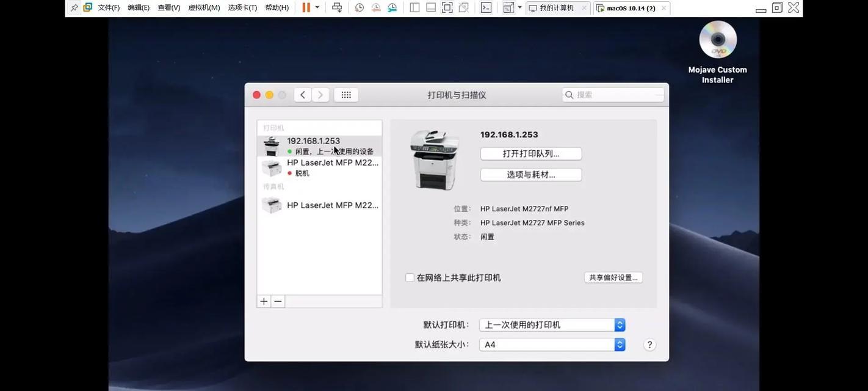
Task: Remove printer with the minus button
Action: 278,301
